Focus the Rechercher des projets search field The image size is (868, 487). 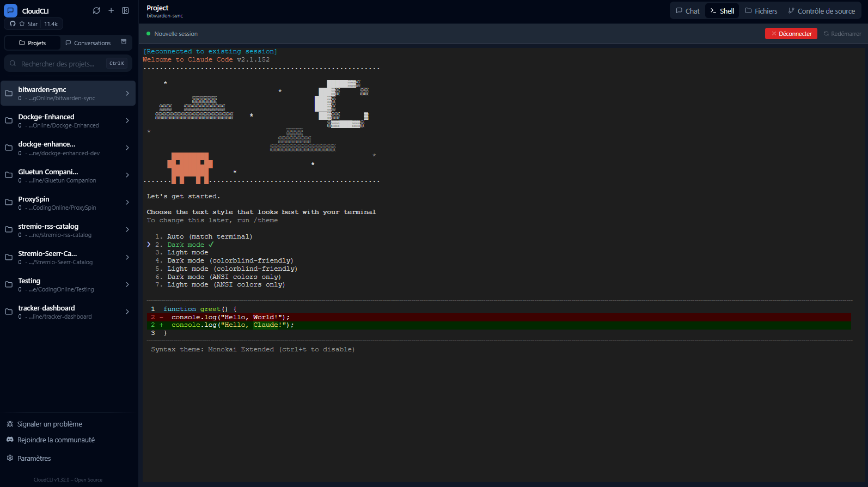pyautogui.click(x=68, y=64)
